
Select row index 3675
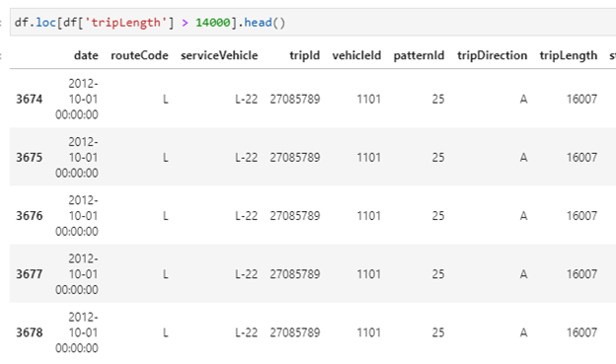29,158
